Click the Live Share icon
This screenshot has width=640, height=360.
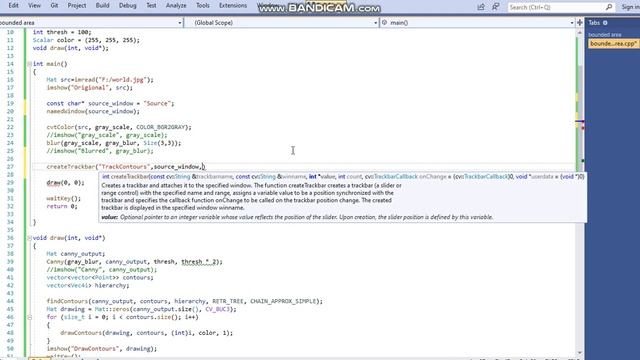(481, 7)
